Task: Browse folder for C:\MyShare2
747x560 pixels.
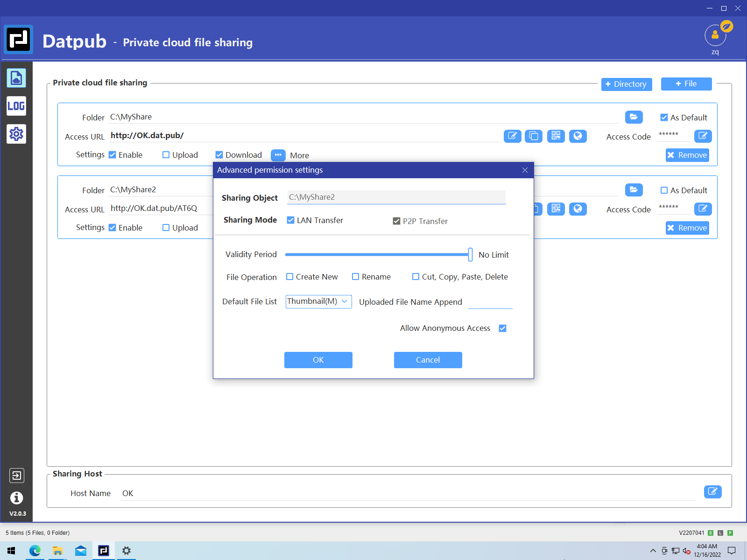Action: 634,190
